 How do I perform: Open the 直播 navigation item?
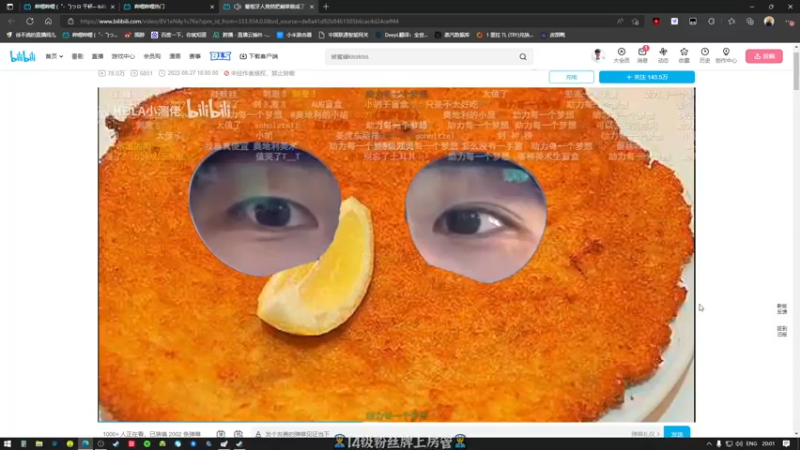97,56
